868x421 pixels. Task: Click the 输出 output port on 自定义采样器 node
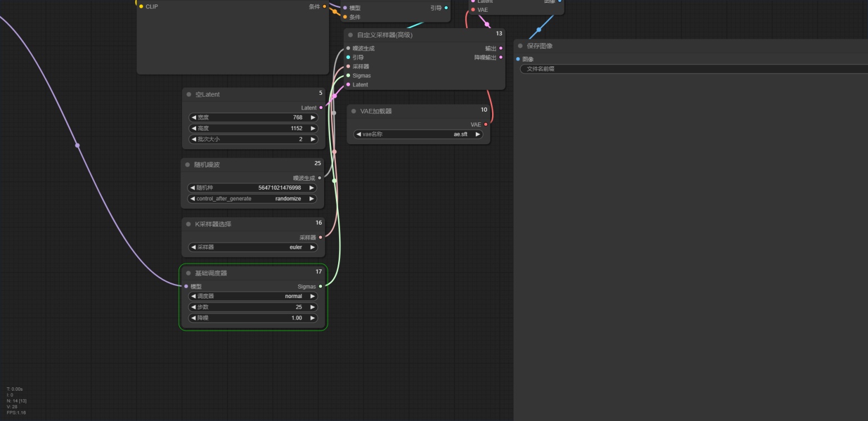[x=501, y=48]
